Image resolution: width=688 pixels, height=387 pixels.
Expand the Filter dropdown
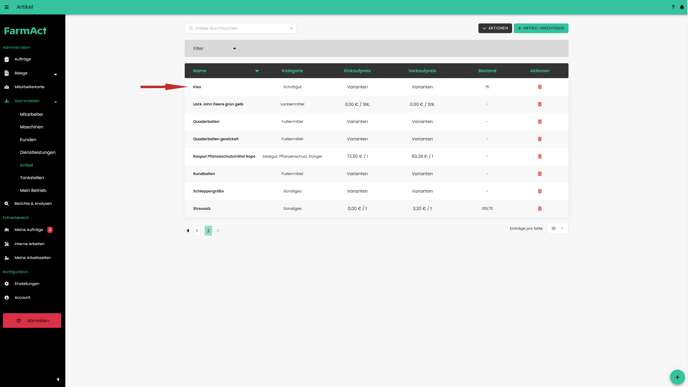tap(215, 48)
